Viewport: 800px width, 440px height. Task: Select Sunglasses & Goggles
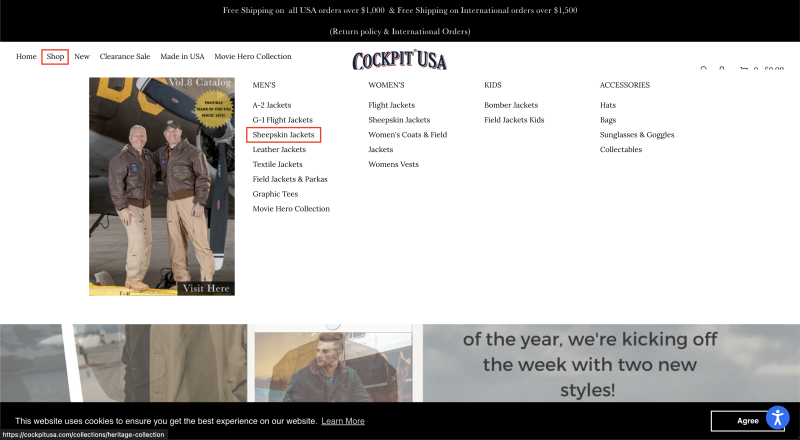(x=637, y=135)
